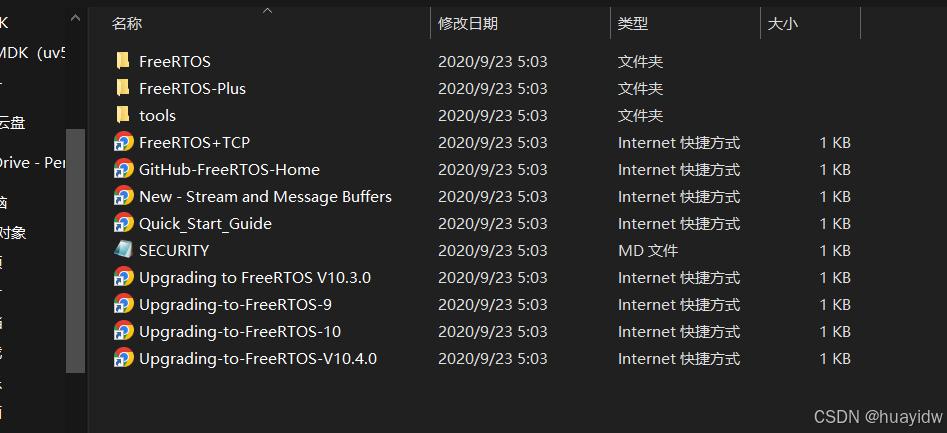The width and height of the screenshot is (947, 433).
Task: Click the Quick_Start_Guide shortcut icon
Action: coord(124,223)
